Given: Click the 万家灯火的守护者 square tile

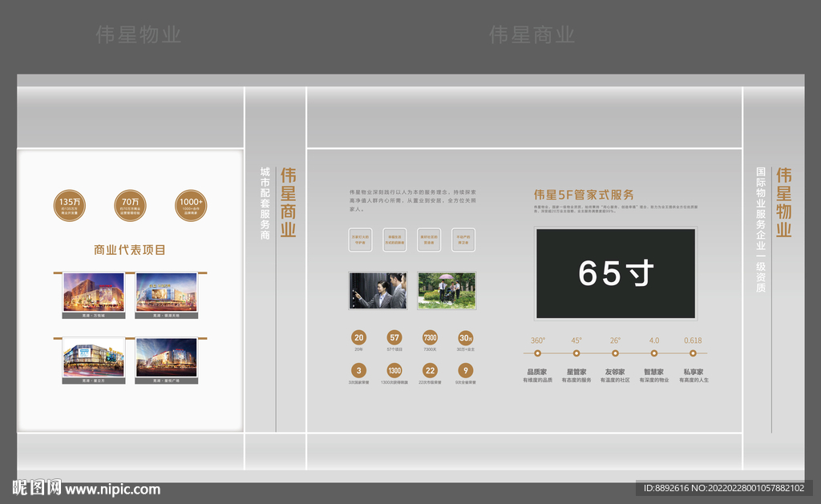Looking at the screenshot, I should [x=360, y=240].
